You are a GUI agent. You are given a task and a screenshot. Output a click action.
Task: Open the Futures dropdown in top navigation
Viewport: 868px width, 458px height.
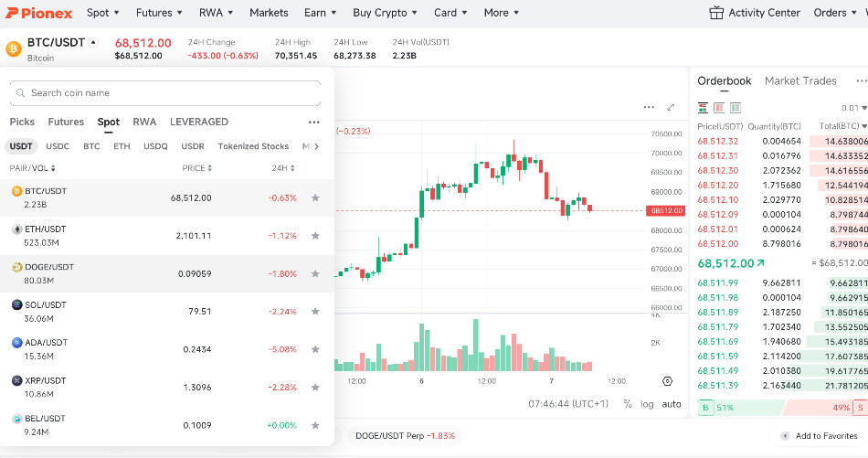coord(159,12)
